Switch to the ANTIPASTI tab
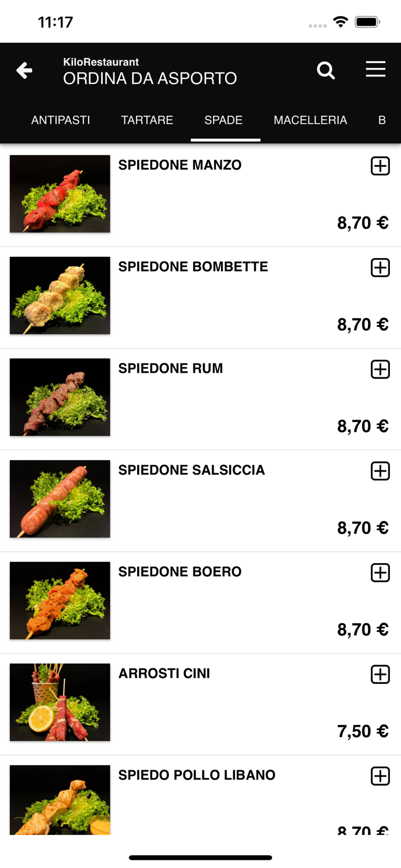 pos(60,120)
